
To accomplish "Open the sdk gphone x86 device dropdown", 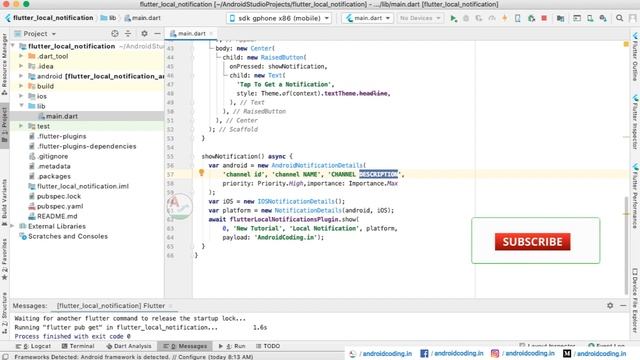I will [280, 18].
